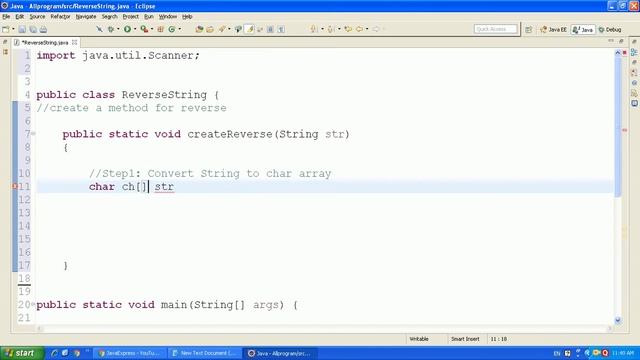Image resolution: width=640 pixels, height=360 pixels.
Task: Click the editor vertical scrollbar down arrow
Action: point(618,320)
